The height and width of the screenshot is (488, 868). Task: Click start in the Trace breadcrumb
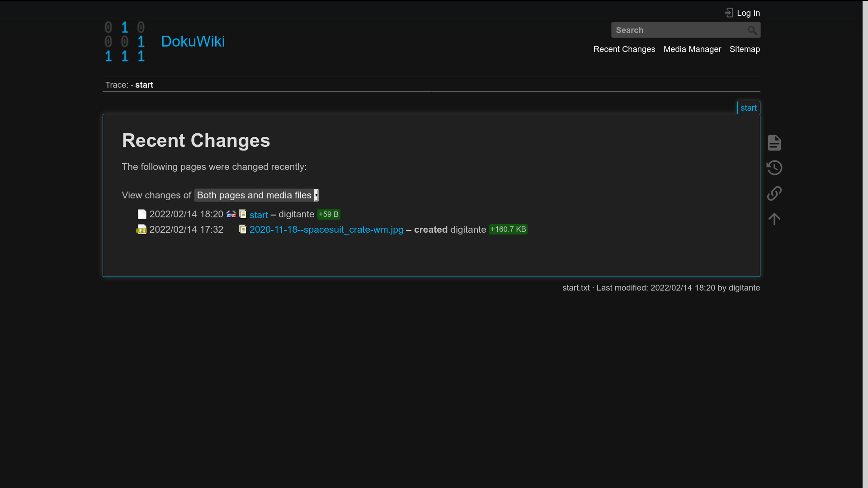pyautogui.click(x=144, y=85)
